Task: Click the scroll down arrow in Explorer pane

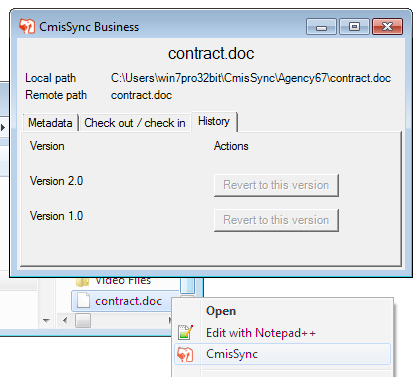Action: (46, 321)
